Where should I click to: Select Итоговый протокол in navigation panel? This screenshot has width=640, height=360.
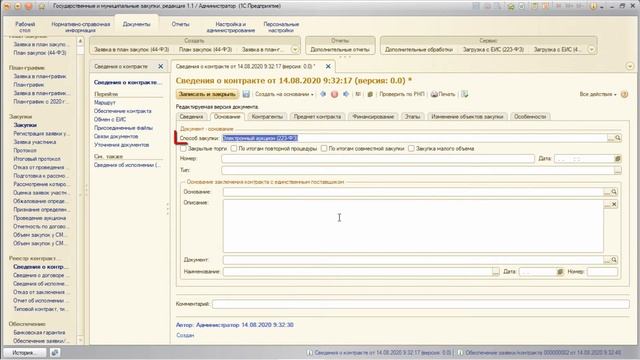(37, 159)
